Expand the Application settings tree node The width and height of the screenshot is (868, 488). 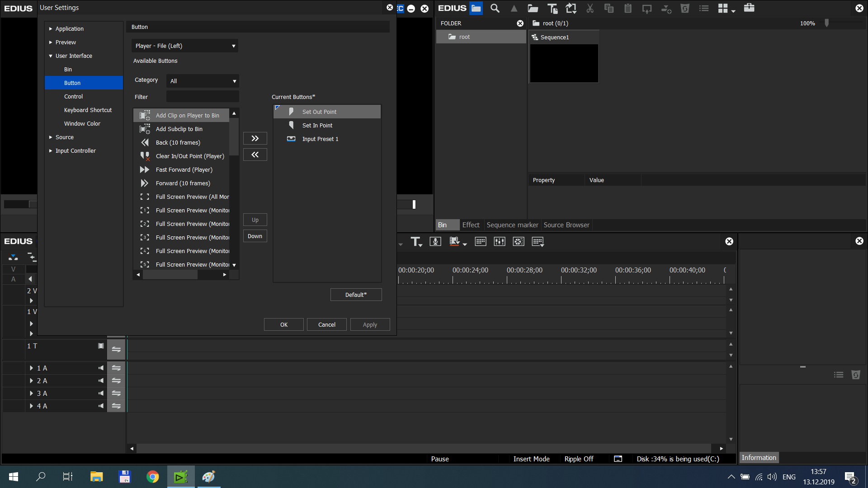(51, 29)
